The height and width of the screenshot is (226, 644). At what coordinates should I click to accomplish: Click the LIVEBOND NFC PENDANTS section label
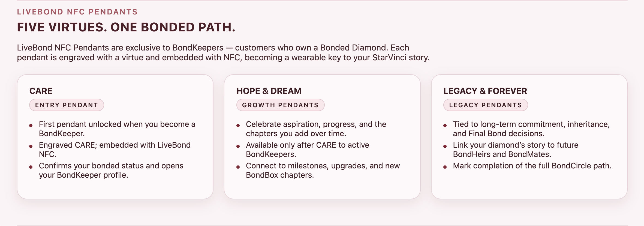[x=77, y=12]
